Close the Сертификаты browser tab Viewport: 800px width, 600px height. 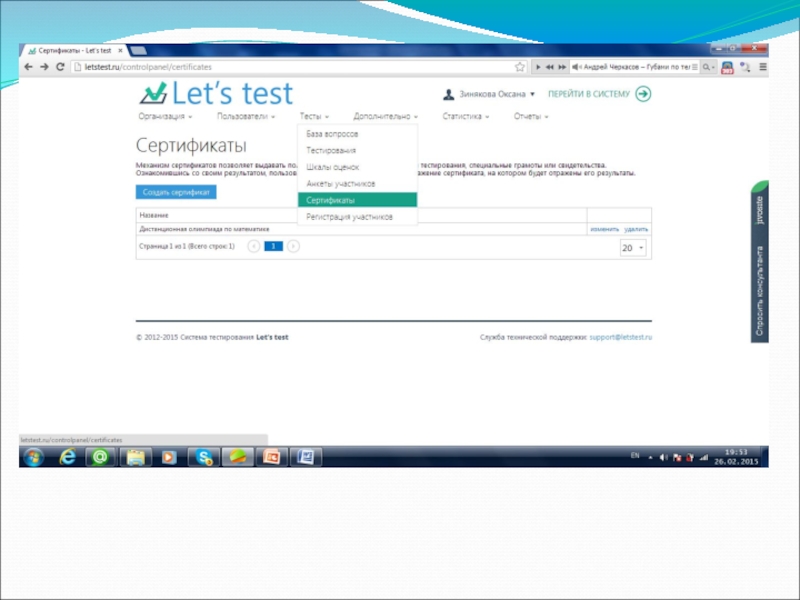[x=120, y=51]
